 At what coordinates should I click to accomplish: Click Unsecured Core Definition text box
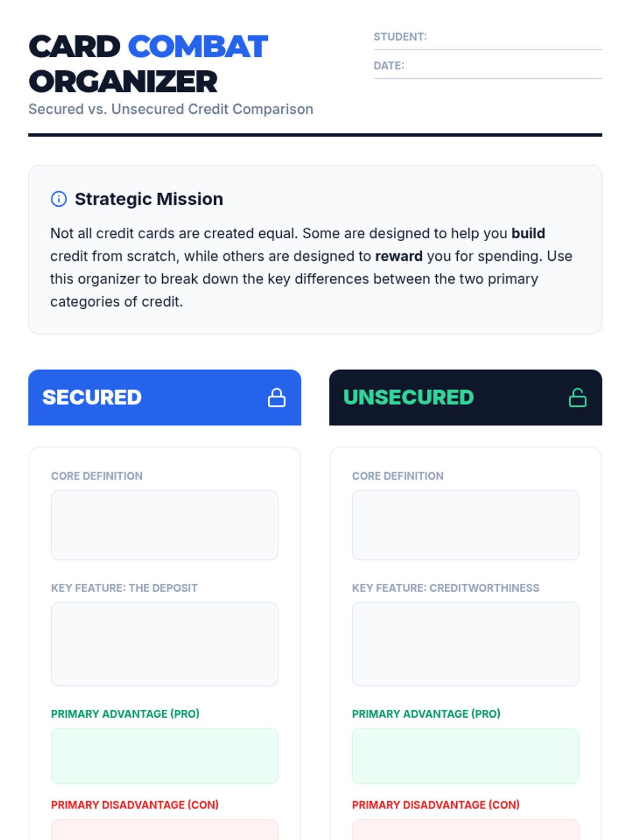465,525
